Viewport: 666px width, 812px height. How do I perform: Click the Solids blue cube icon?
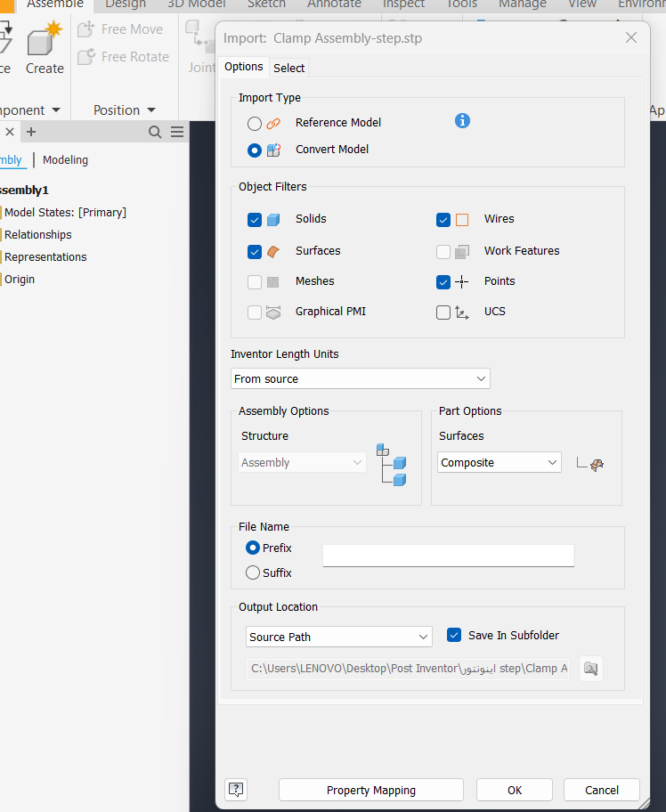tap(273, 220)
